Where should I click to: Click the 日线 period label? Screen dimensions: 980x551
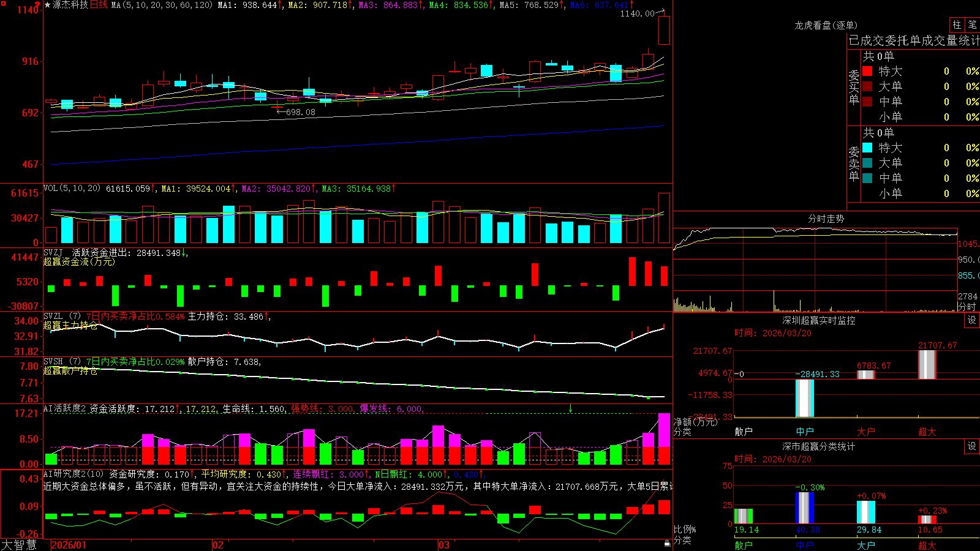[x=99, y=5]
